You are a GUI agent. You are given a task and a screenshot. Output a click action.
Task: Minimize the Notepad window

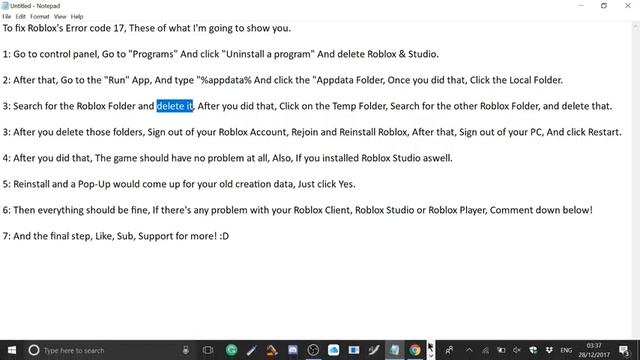click(x=581, y=6)
